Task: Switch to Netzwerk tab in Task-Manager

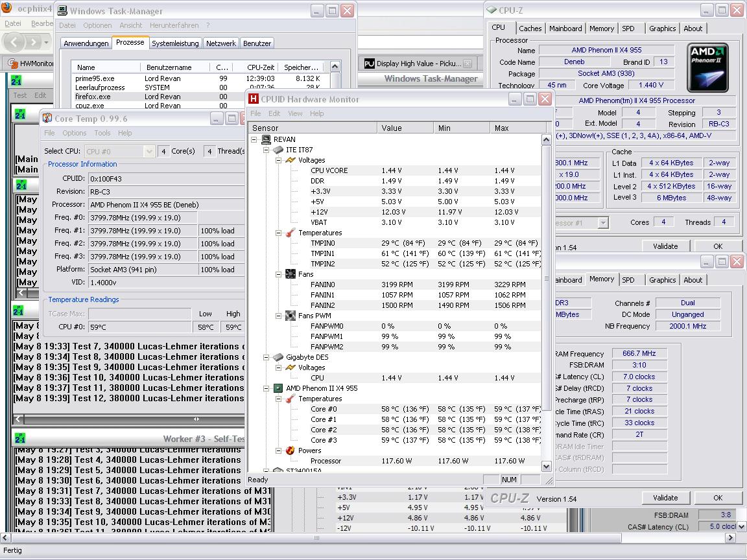Action: (x=221, y=43)
